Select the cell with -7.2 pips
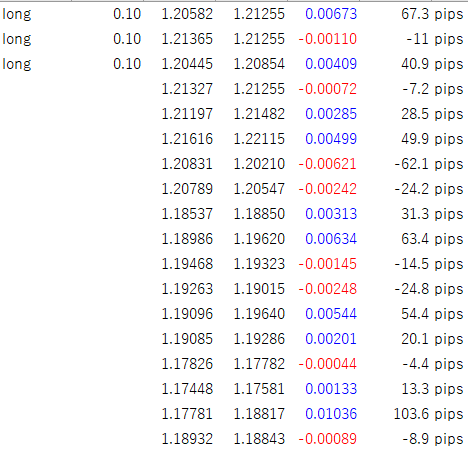Viewport: 468px width, 454px height. coord(433,89)
